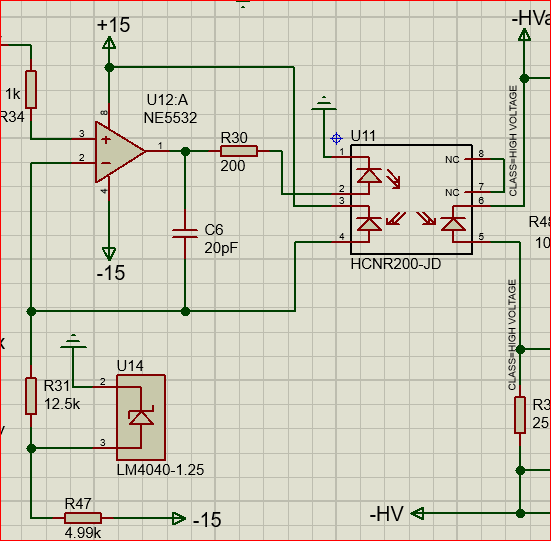Select the 'LM4040-1.25' text
Image resolution: width=551 pixels, height=541 pixels.
point(160,470)
